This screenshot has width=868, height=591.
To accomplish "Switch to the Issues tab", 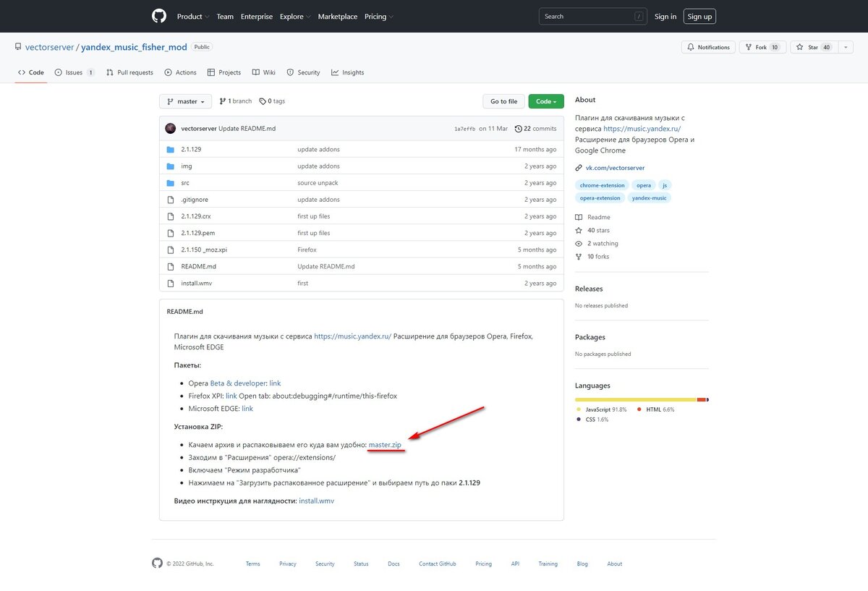I will [75, 72].
